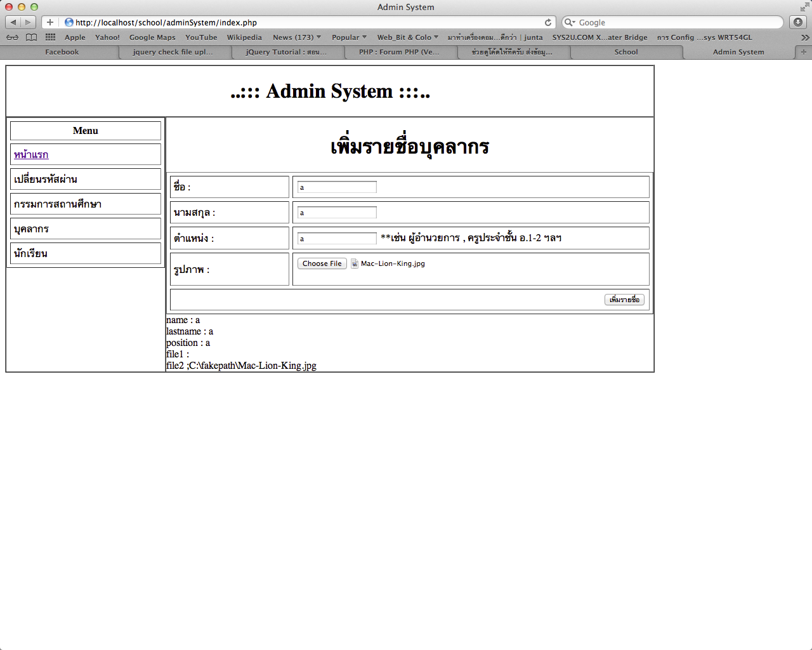Select the Admin System tab

[738, 52]
